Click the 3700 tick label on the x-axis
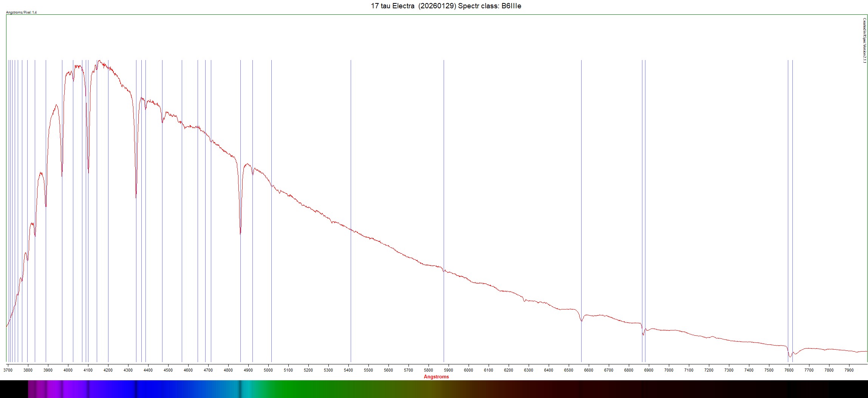The image size is (868, 398). (8, 370)
